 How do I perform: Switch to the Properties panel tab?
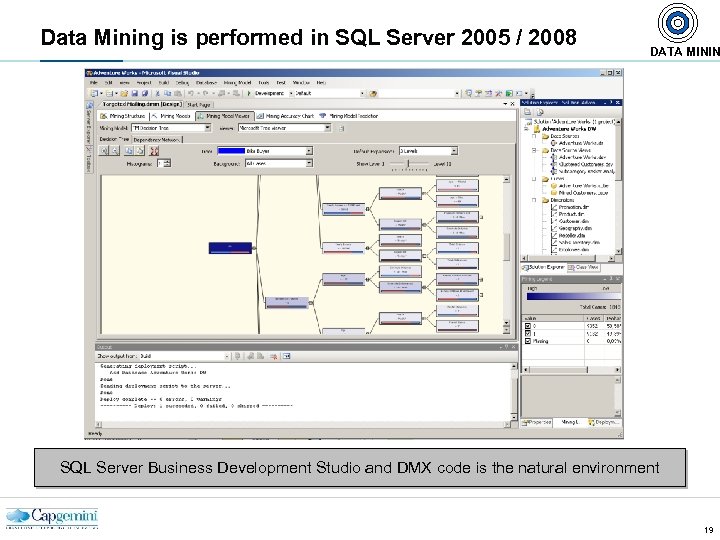pyautogui.click(x=536, y=422)
